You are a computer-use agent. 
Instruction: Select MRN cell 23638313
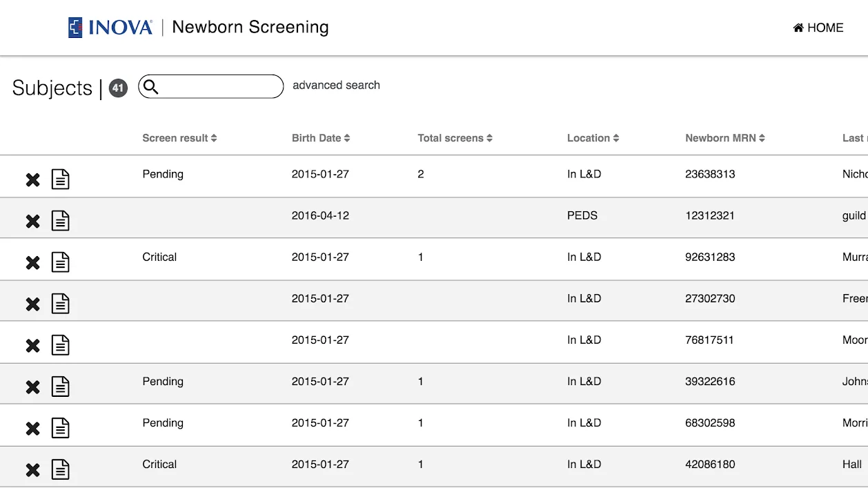(710, 174)
